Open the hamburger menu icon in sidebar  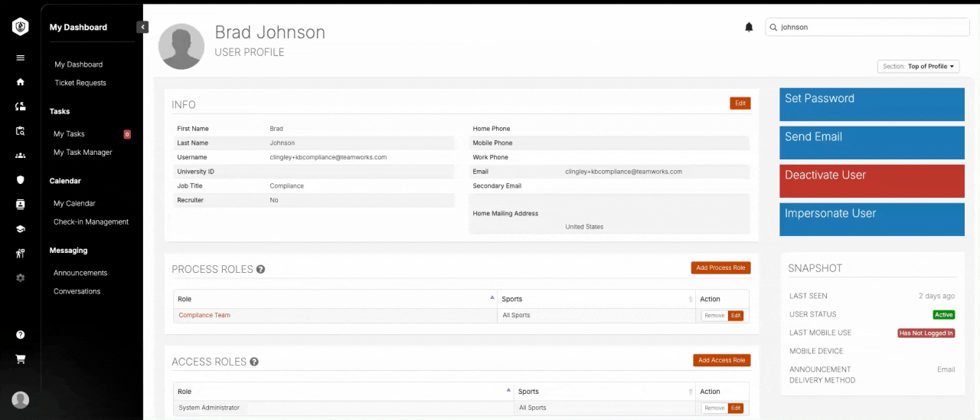(21, 57)
